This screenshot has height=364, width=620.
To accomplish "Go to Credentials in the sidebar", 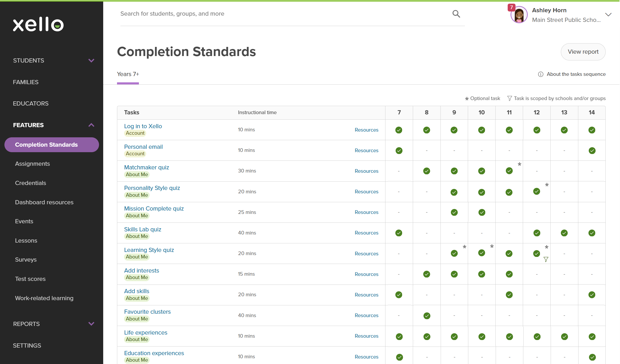I will pos(30,183).
